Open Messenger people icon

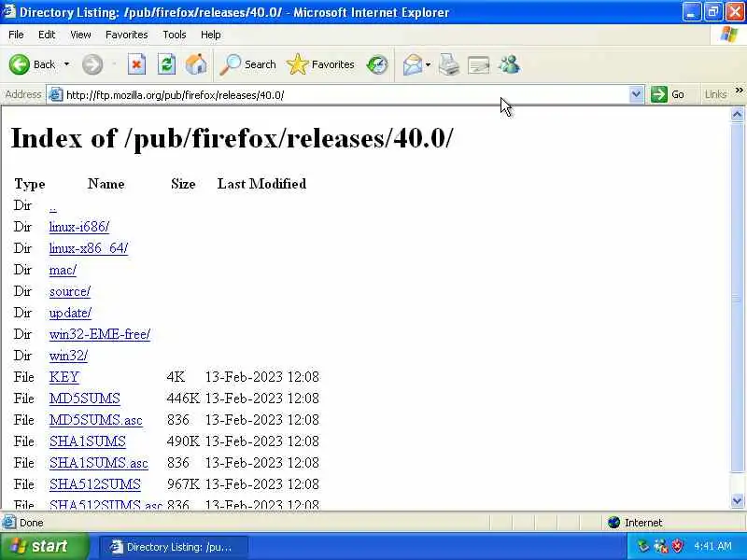(x=509, y=64)
